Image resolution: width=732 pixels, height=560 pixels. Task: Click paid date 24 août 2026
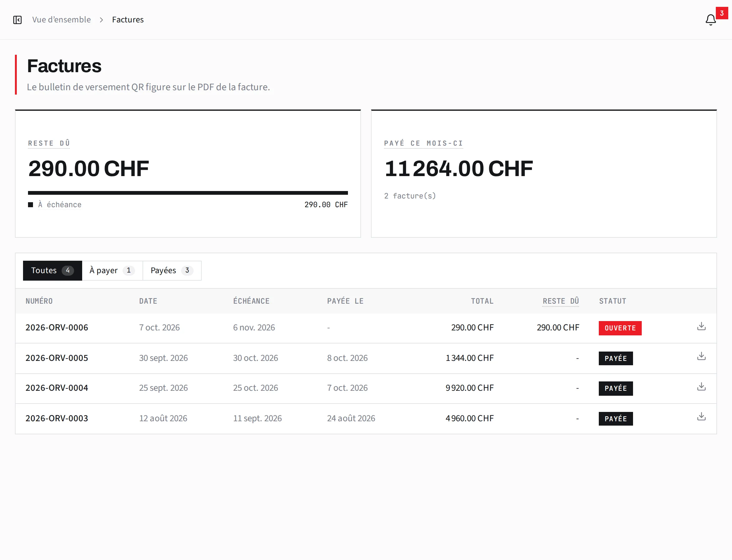(351, 418)
